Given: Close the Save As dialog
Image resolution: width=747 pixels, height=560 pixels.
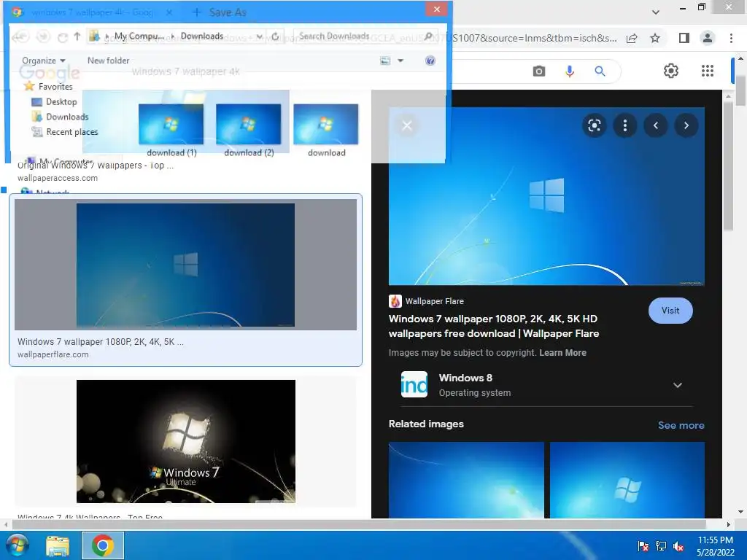Looking at the screenshot, I should coord(436,9).
